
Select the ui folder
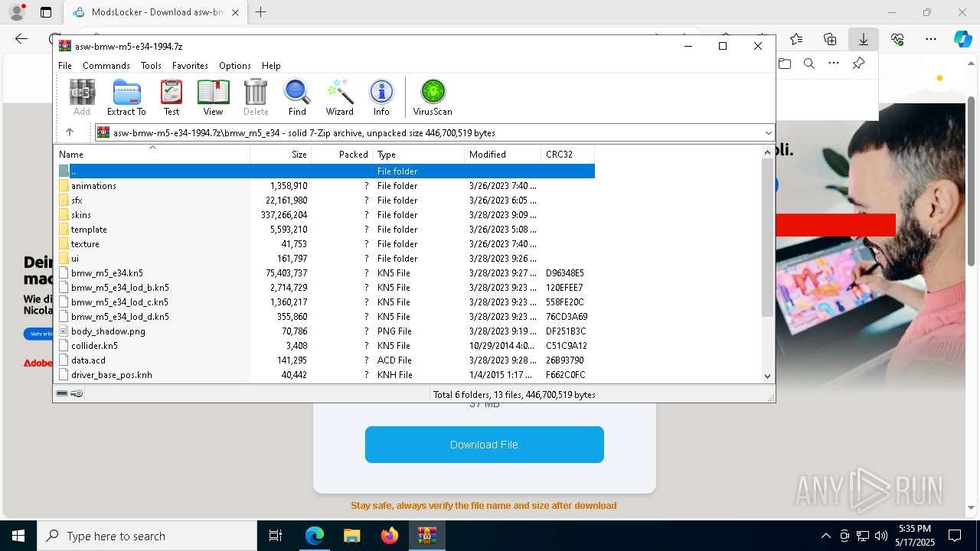[x=325, y=258]
